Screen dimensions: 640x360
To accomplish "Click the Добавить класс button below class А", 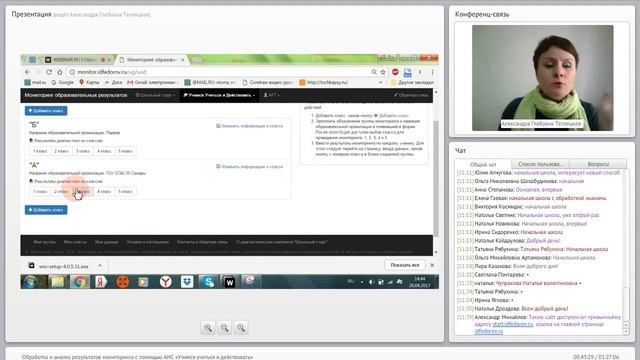I will click(46, 210).
